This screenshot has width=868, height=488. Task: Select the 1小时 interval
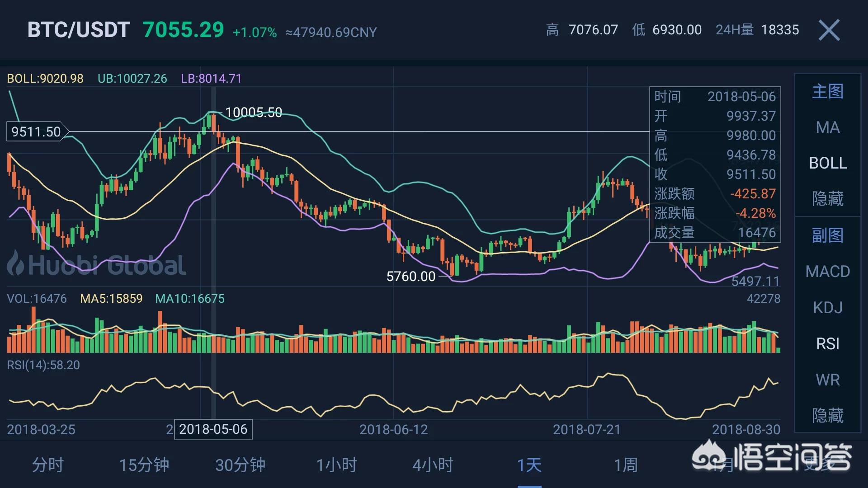[x=337, y=465]
